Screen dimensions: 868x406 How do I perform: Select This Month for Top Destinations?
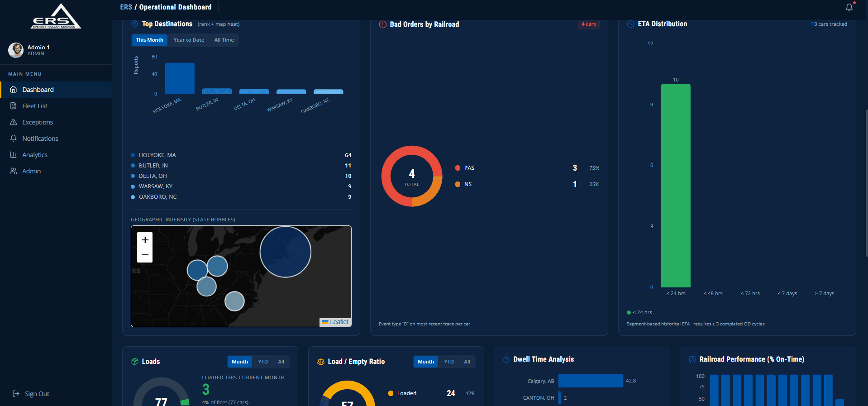click(x=149, y=40)
